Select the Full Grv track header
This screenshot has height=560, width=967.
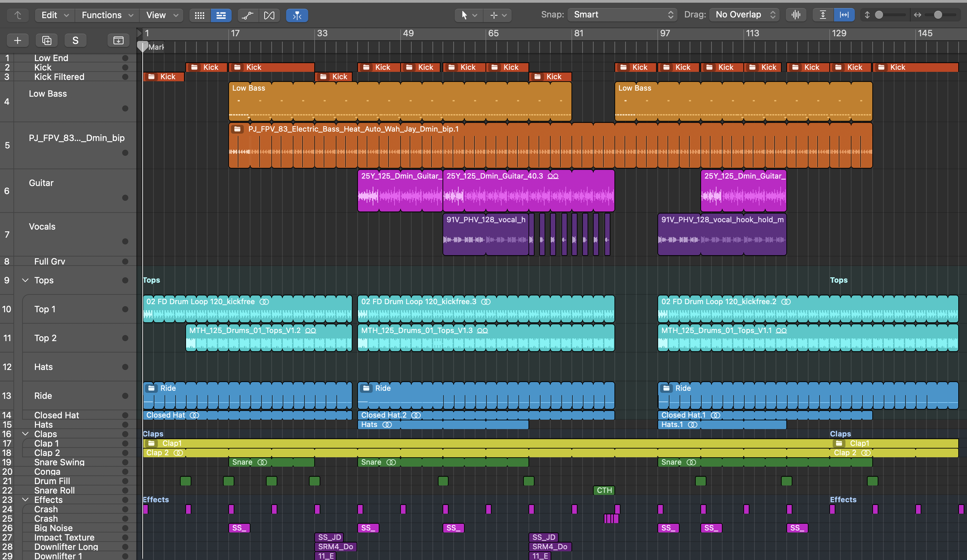pos(68,262)
